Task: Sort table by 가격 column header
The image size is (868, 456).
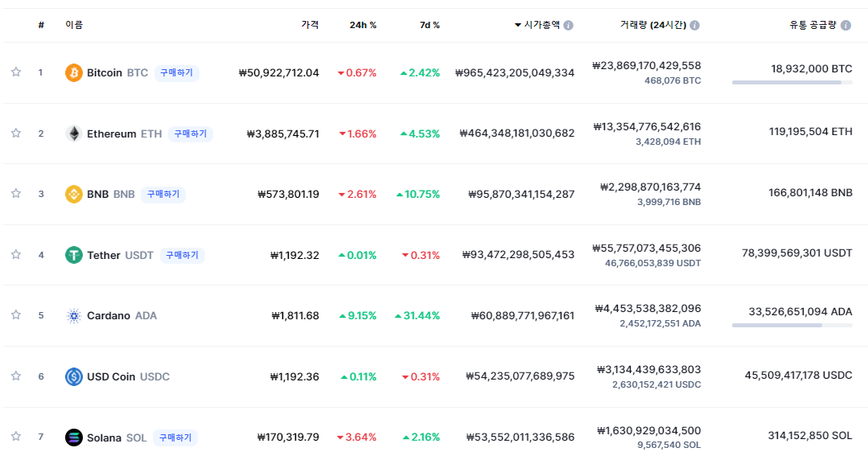Action: (310, 25)
